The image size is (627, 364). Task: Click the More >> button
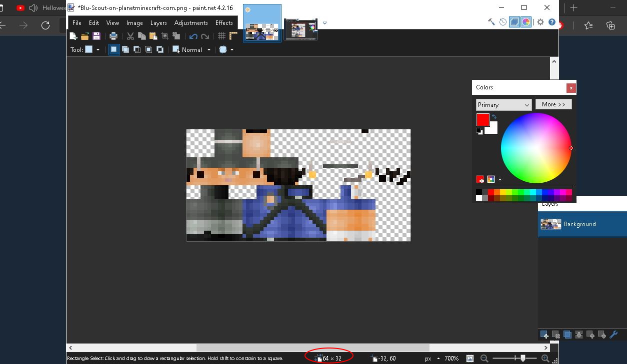pos(553,104)
